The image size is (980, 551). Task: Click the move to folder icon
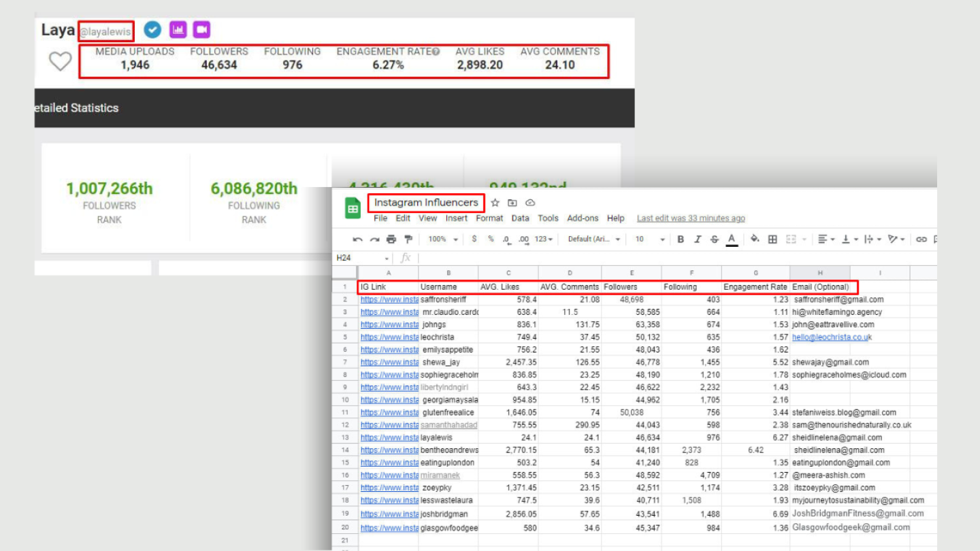click(512, 203)
